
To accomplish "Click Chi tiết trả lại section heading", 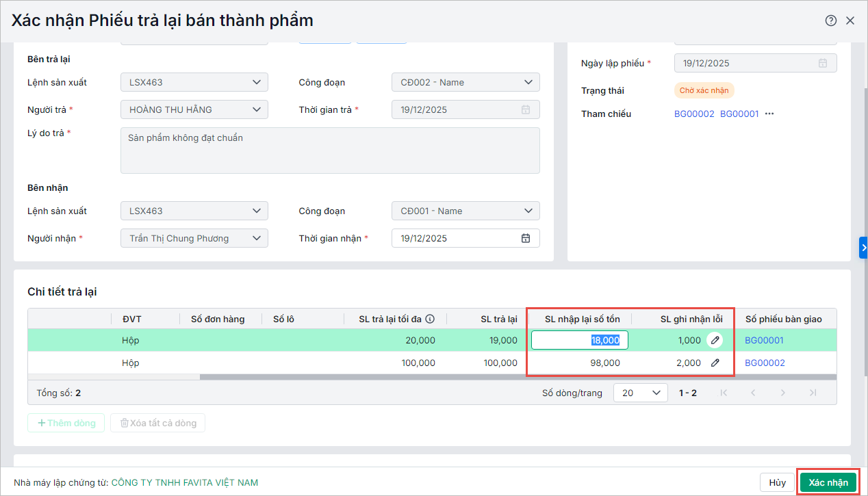I will 62,291.
